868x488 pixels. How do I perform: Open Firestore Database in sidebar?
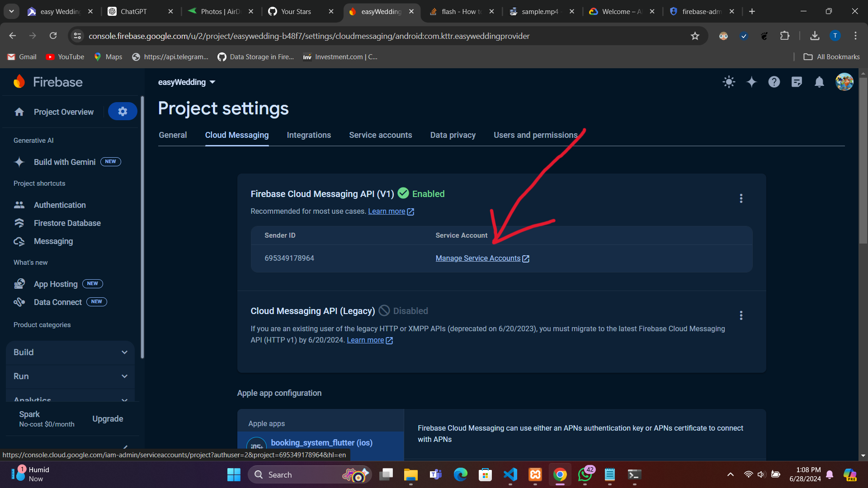[x=67, y=223]
